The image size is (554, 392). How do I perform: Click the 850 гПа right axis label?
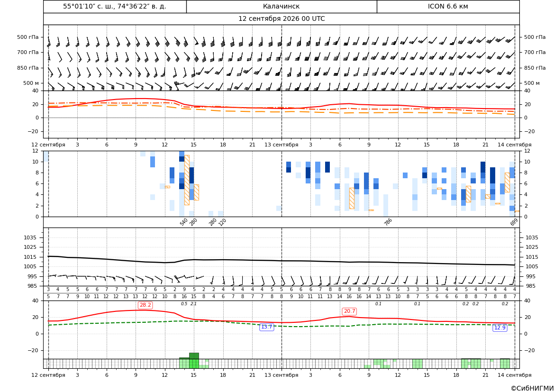(535, 68)
